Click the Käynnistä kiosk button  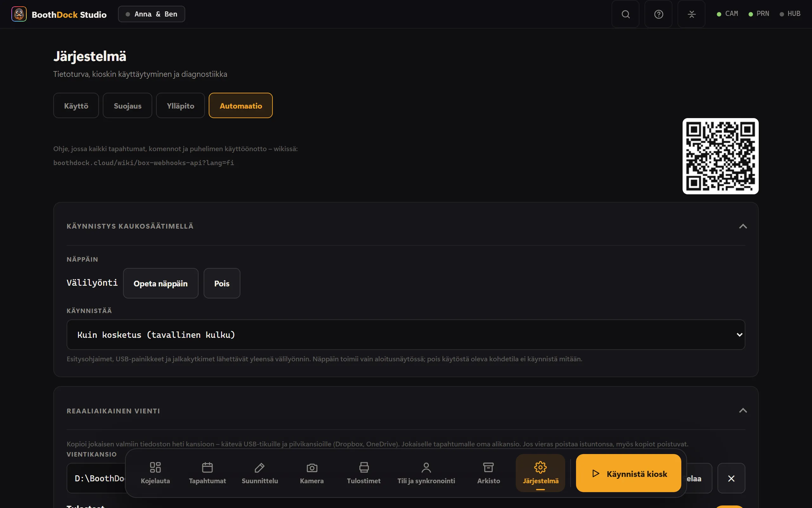[628, 473]
